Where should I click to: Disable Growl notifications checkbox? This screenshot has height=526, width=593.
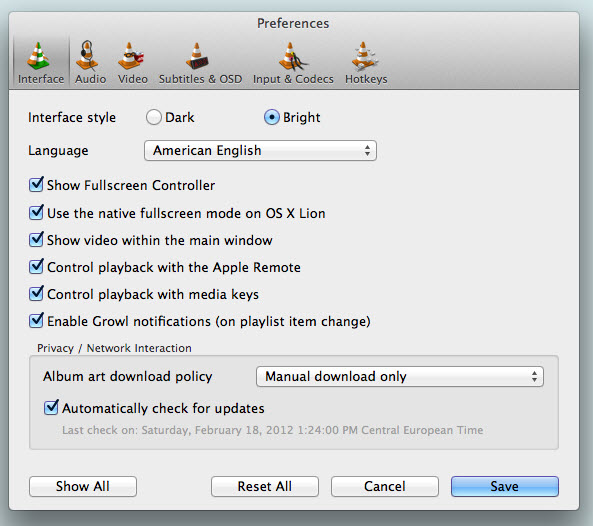tap(36, 321)
